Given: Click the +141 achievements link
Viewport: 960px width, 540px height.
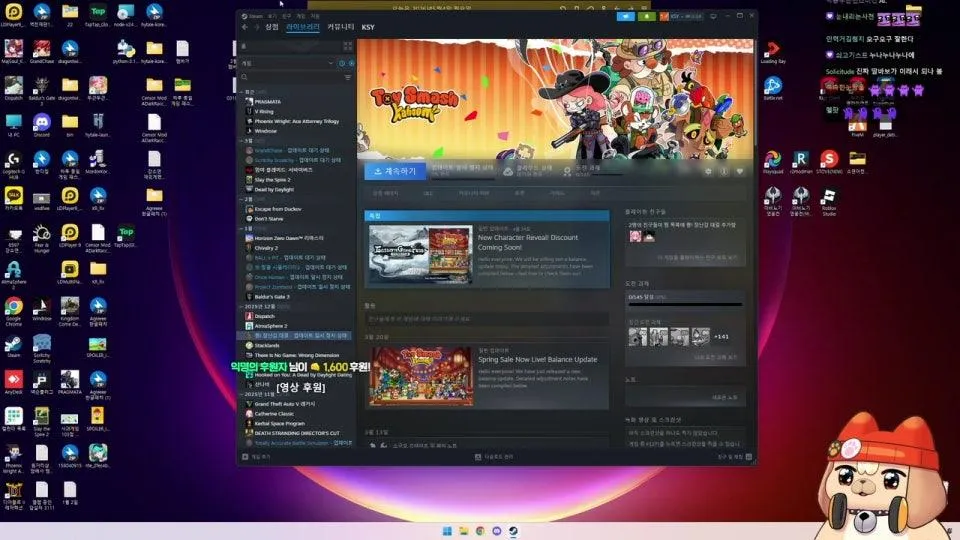Looking at the screenshot, I should click(721, 336).
